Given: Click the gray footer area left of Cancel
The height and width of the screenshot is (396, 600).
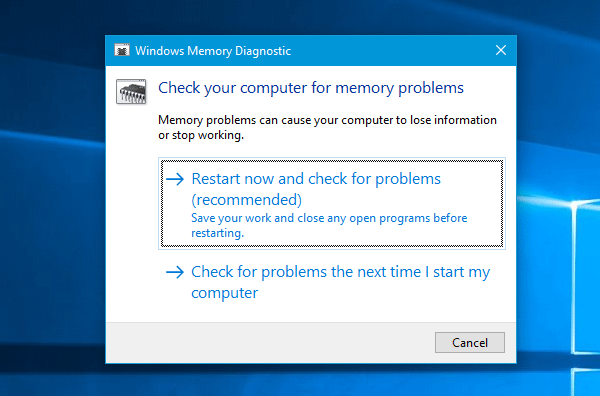Looking at the screenshot, I should pyautogui.click(x=270, y=342).
